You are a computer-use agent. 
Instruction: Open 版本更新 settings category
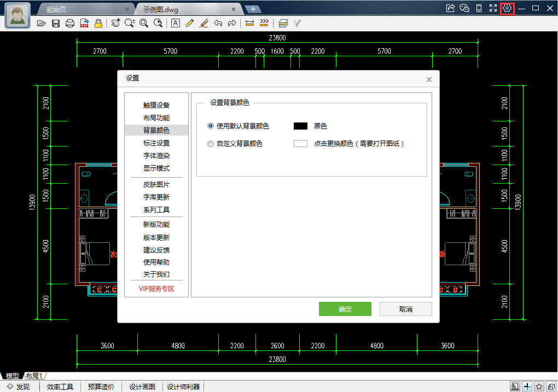(156, 237)
